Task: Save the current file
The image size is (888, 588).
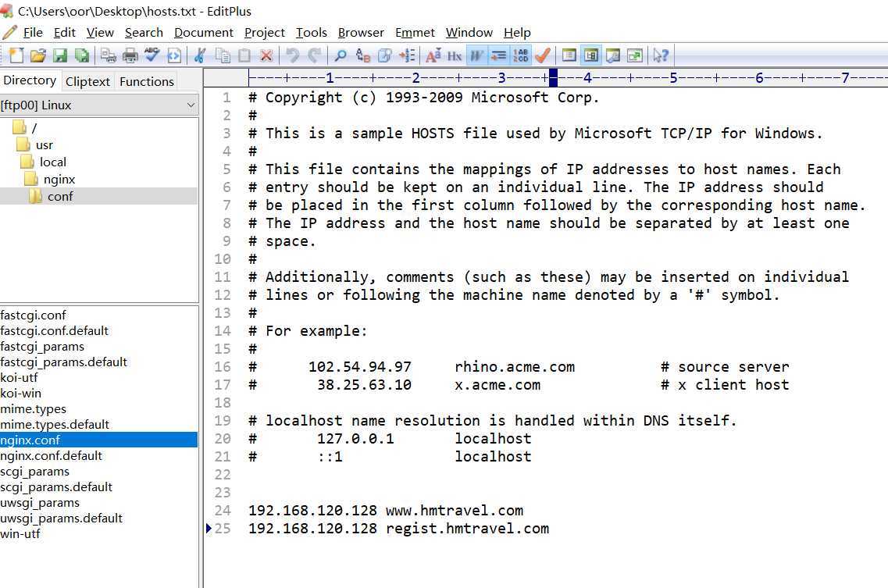Action: tap(60, 55)
